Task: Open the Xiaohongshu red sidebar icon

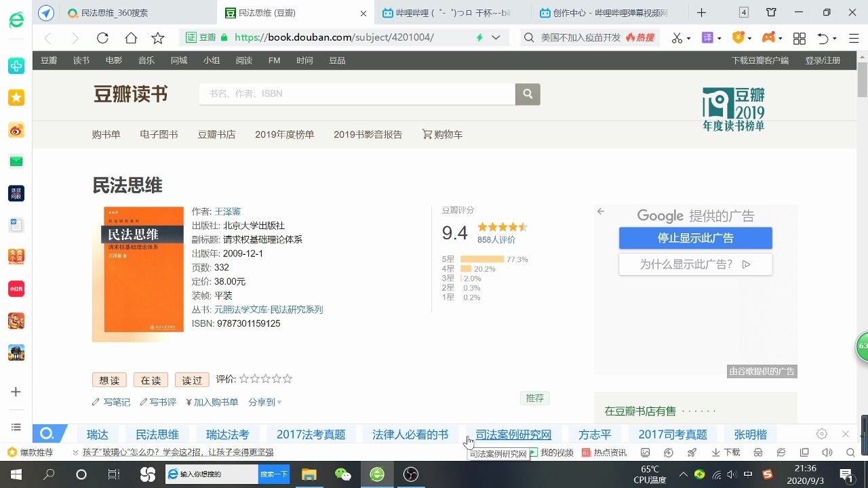Action: tap(16, 289)
